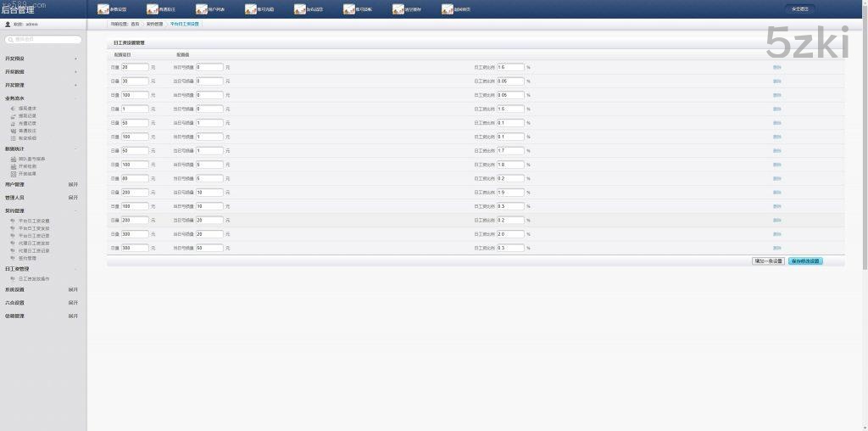Open 团队盈亏报表 sidebar icon
Image resolution: width=868 pixels, height=431 pixels.
click(14, 159)
